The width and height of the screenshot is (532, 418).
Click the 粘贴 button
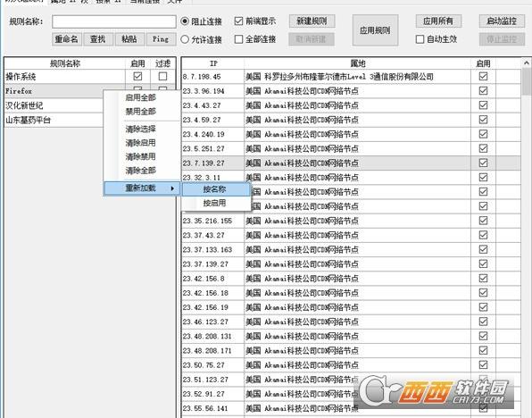tap(129, 39)
